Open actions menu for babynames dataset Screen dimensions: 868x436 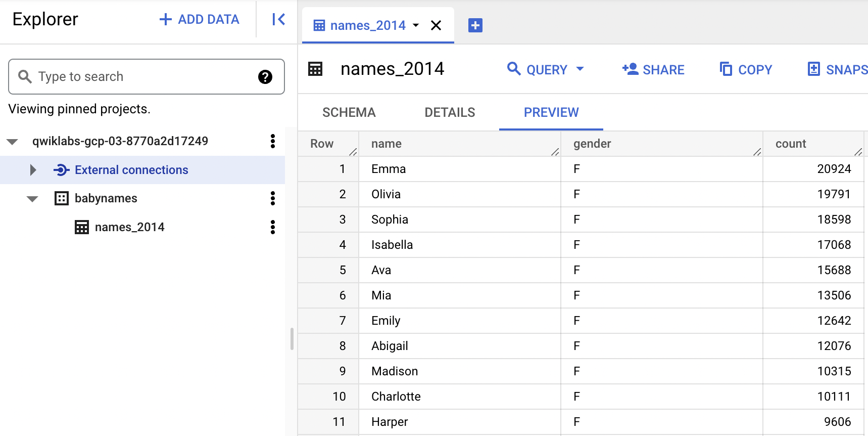tap(273, 198)
